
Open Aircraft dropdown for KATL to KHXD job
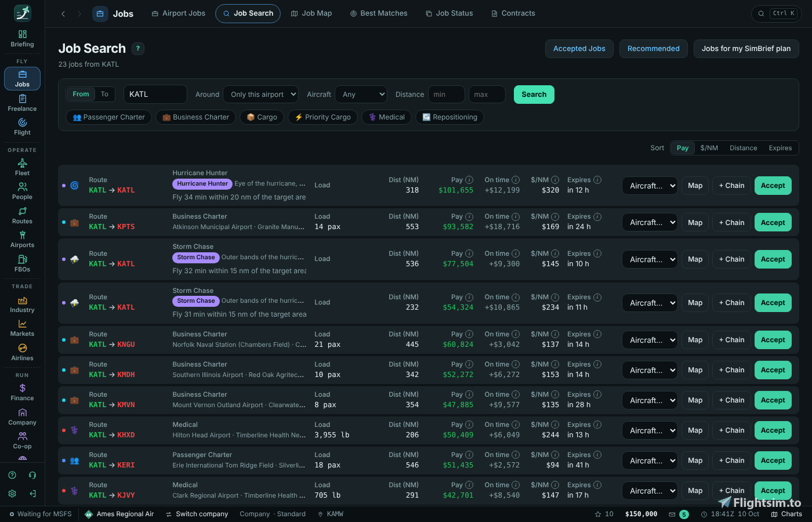point(650,430)
